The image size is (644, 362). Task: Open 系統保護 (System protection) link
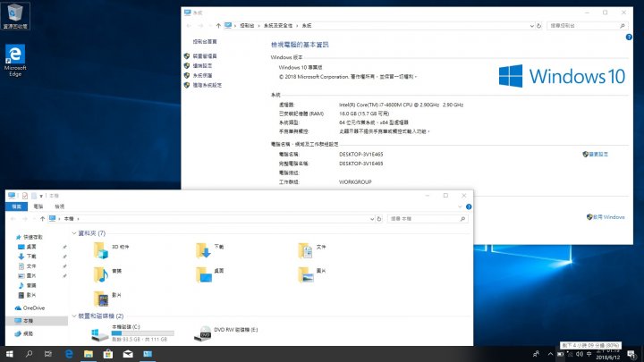[202, 75]
